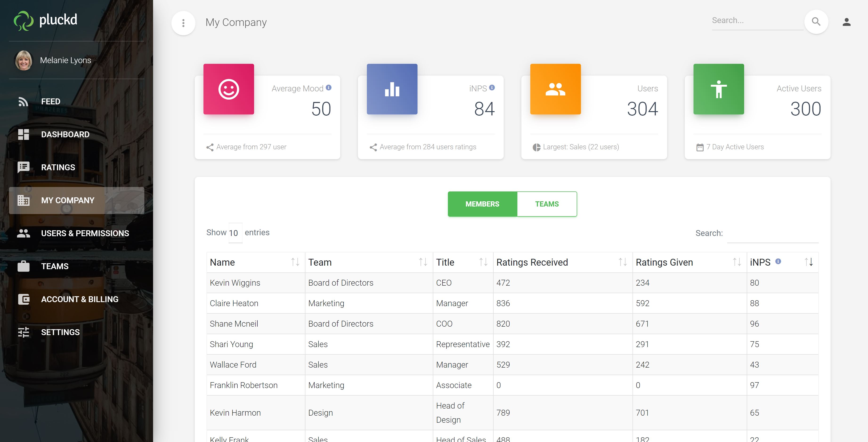Click the pink smiley mood tile
Screen dimensions: 868x442
pos(229,89)
